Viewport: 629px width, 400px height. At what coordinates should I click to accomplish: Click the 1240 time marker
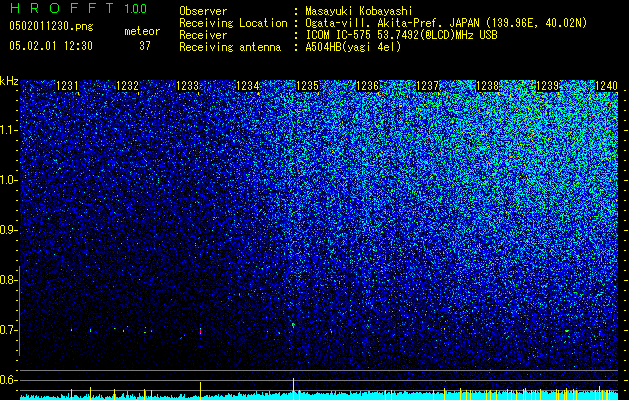point(606,86)
